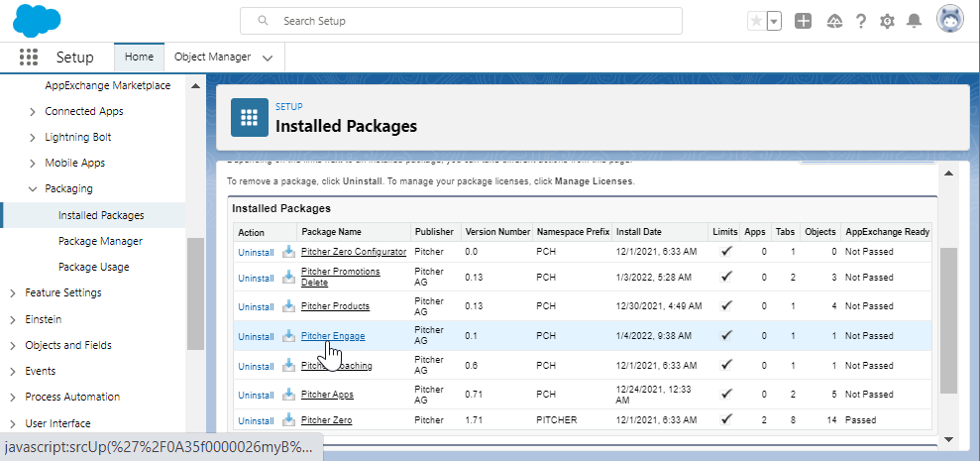Open the Pitcher Engage package link
This screenshot has width=980, height=461.
333,336
